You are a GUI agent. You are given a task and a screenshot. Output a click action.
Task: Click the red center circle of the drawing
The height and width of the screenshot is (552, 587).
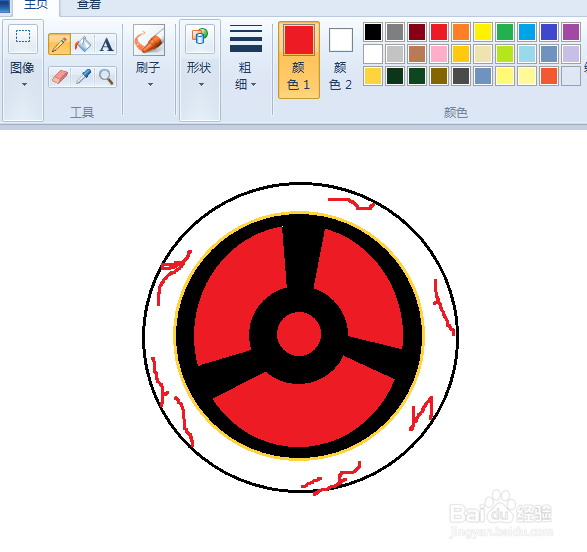299,334
